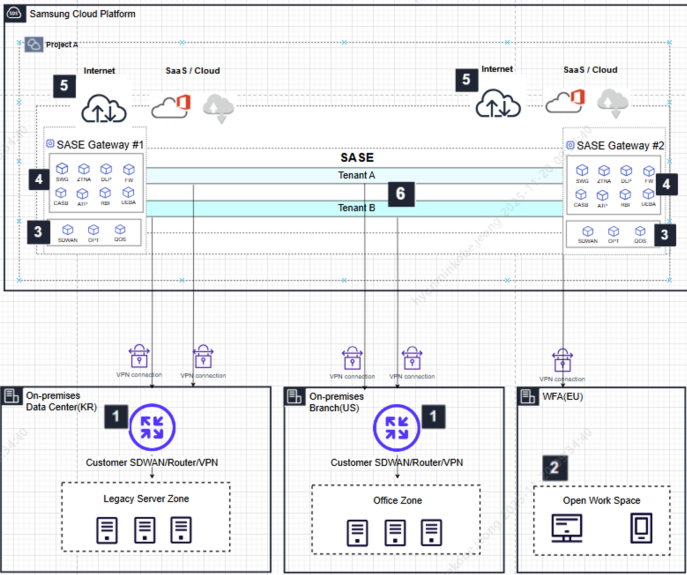This screenshot has width=687, height=575.
Task: Select the SDWAN cube in SASE Gateway #2
Action: (588, 231)
